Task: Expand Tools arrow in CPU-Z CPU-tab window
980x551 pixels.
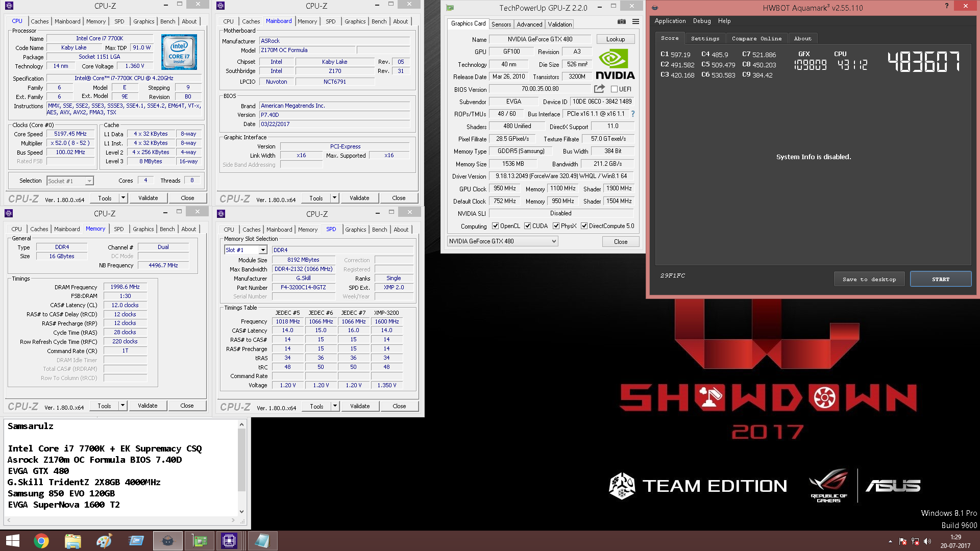Action: (x=123, y=198)
